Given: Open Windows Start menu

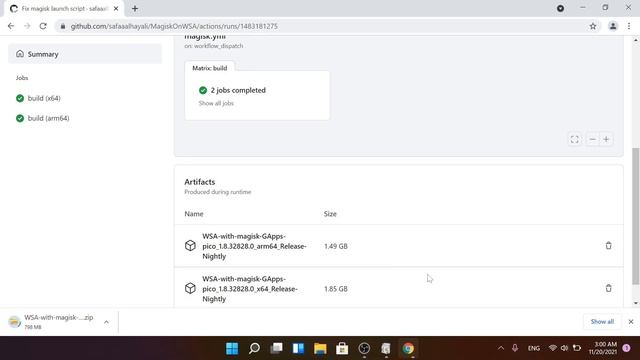Looking at the screenshot, I should [x=232, y=349].
